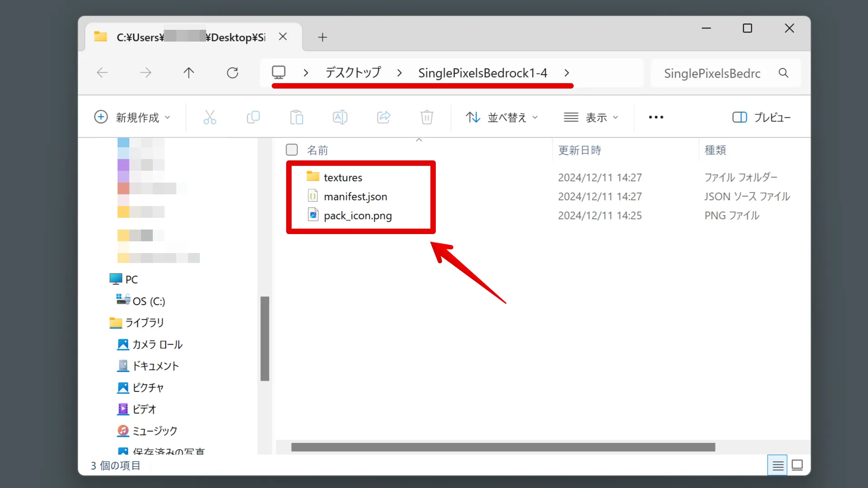Click the search magnifier icon

[783, 73]
